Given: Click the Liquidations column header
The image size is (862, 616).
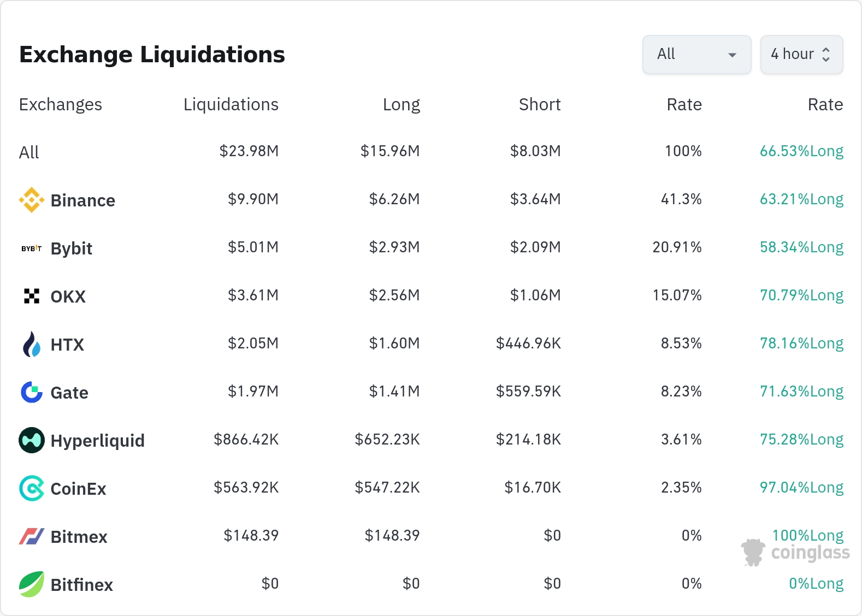Looking at the screenshot, I should point(231,104).
